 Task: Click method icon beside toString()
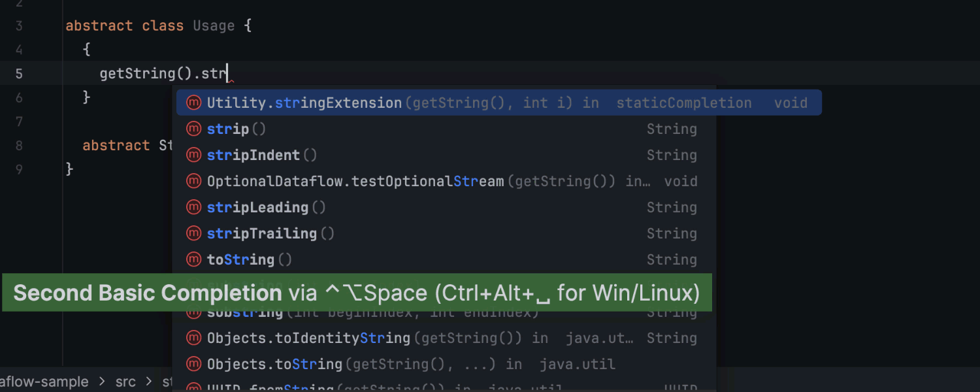[193, 259]
